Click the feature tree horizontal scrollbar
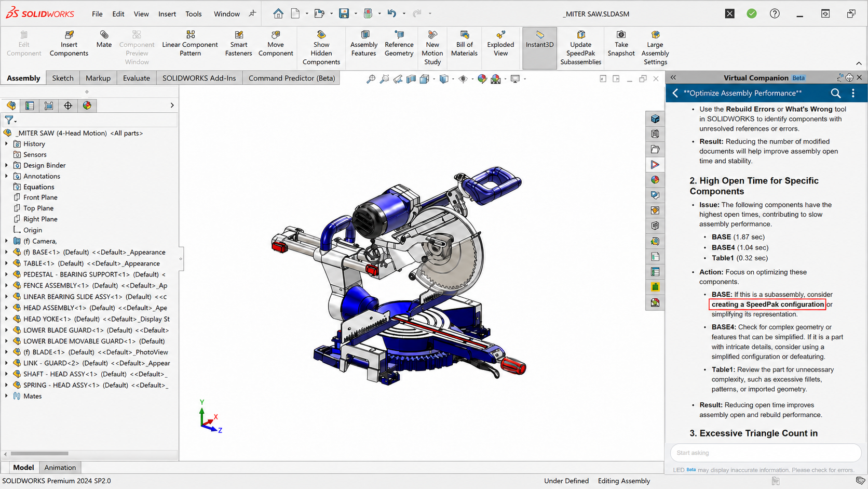This screenshot has width=868, height=489. point(39,454)
